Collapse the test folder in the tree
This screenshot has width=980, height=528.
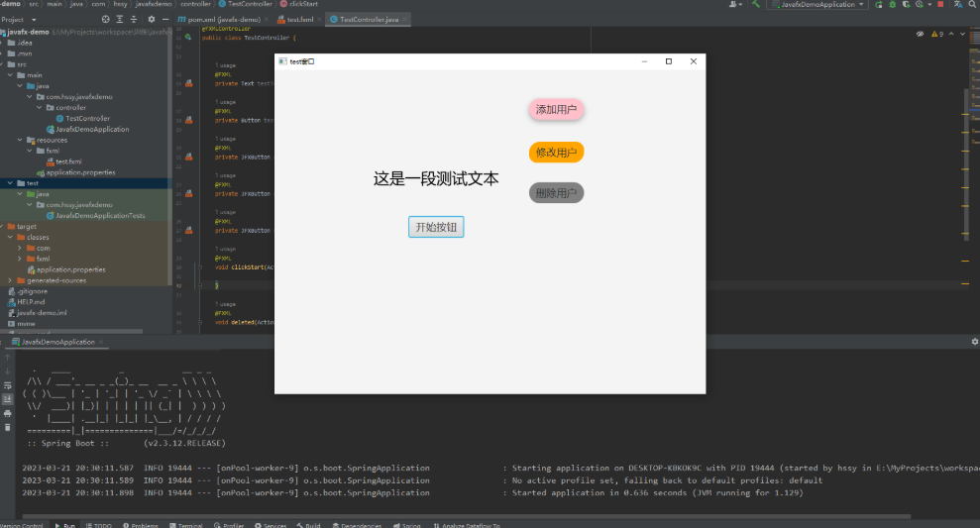[10, 183]
